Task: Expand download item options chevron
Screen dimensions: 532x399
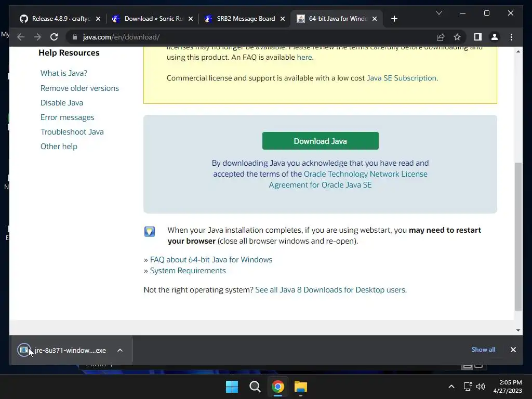Action: pos(120,350)
